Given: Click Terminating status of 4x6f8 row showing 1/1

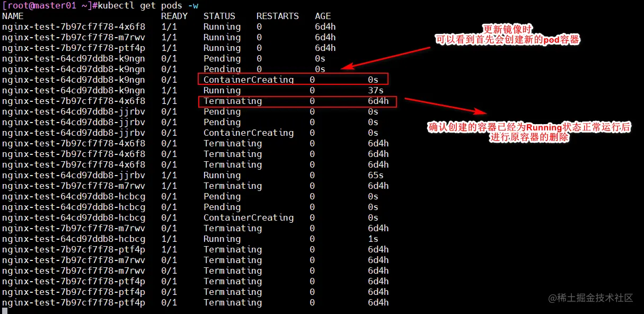Looking at the screenshot, I should coord(233,101).
